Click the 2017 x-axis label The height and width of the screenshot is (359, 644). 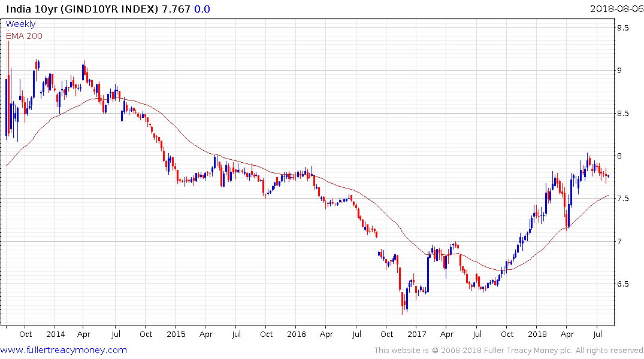[417, 334]
